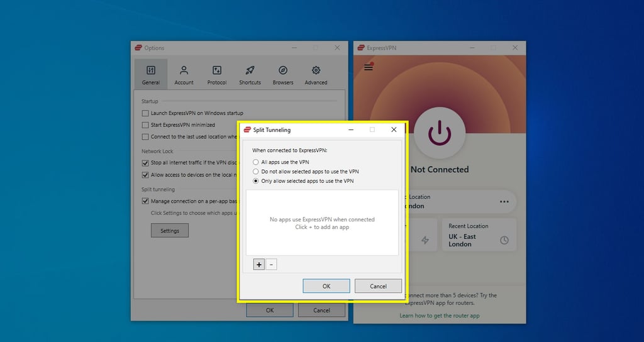Viewport: 644px width, 342px height.
Task: Minimize the ExpressVPN main window
Action: tap(472, 48)
